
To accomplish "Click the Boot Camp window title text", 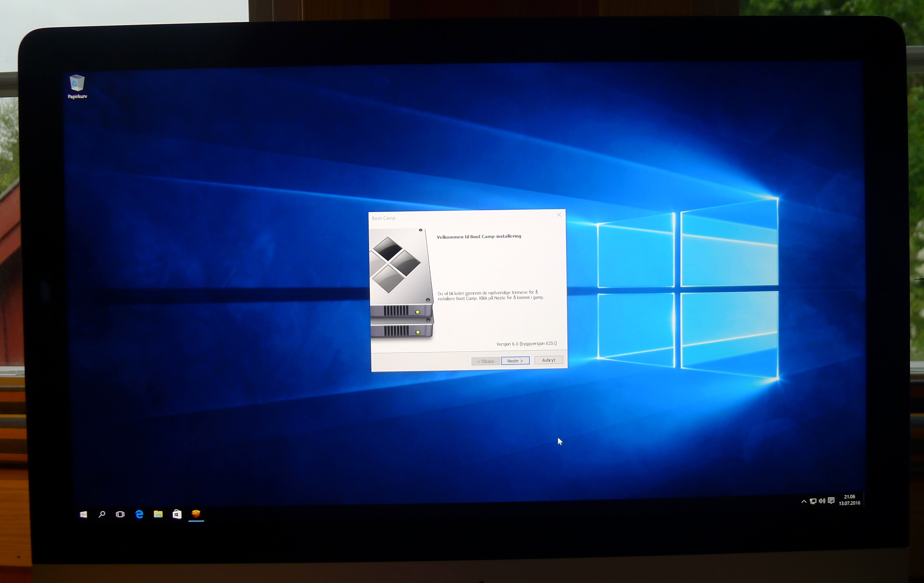I will tap(383, 218).
